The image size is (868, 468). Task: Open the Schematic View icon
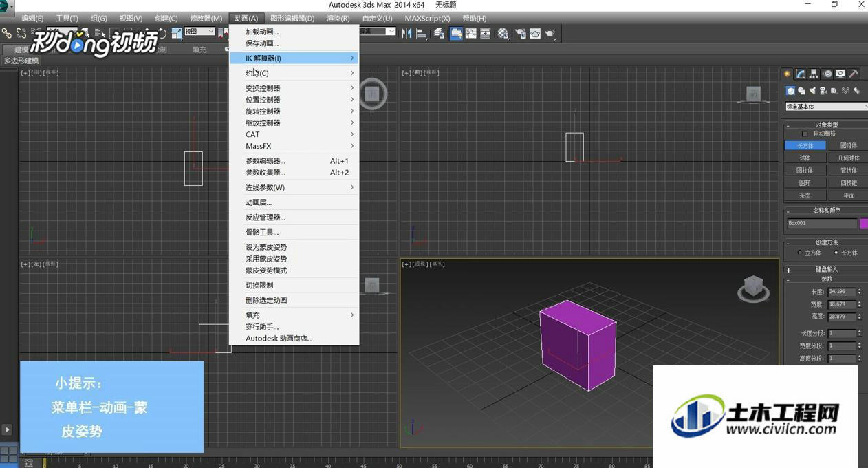coord(485,32)
